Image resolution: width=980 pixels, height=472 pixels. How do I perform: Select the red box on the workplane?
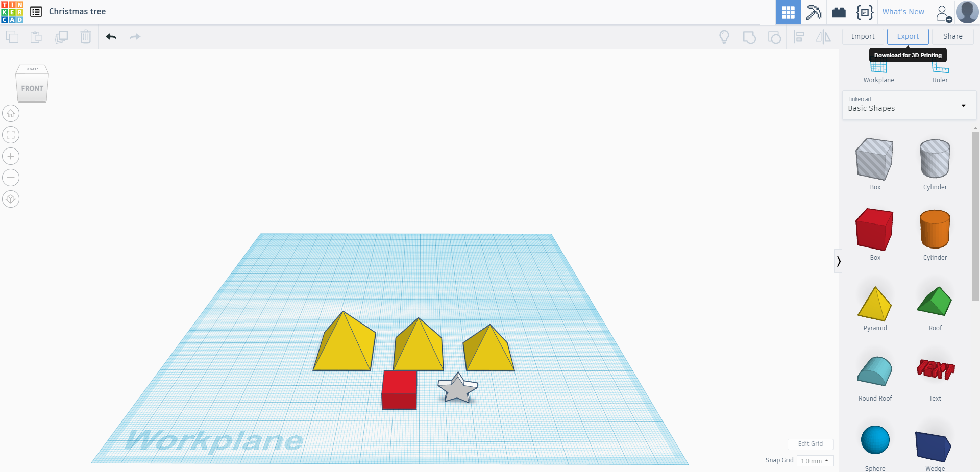[x=399, y=390]
